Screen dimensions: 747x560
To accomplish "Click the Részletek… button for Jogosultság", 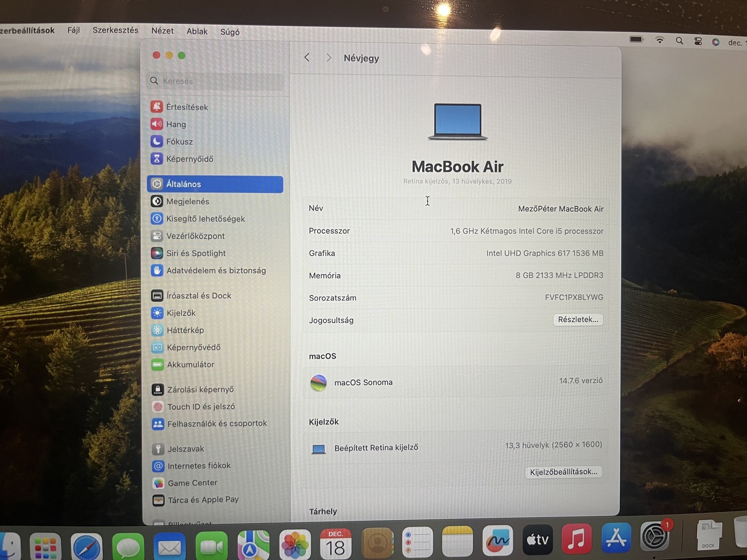I will [578, 319].
